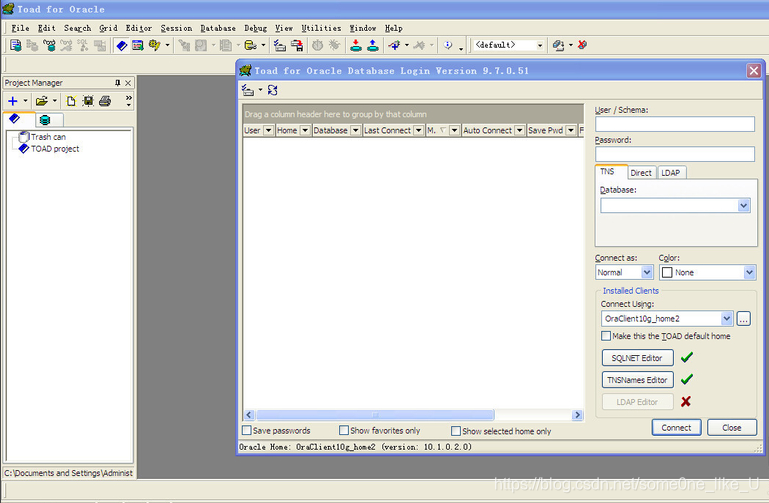Open the Auto Connect column filter arrow
The width and height of the screenshot is (769, 503).
point(520,130)
